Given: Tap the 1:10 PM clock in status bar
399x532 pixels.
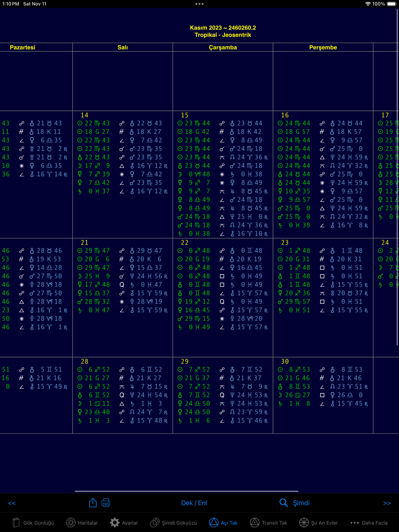Looking at the screenshot, I should click(11, 4).
